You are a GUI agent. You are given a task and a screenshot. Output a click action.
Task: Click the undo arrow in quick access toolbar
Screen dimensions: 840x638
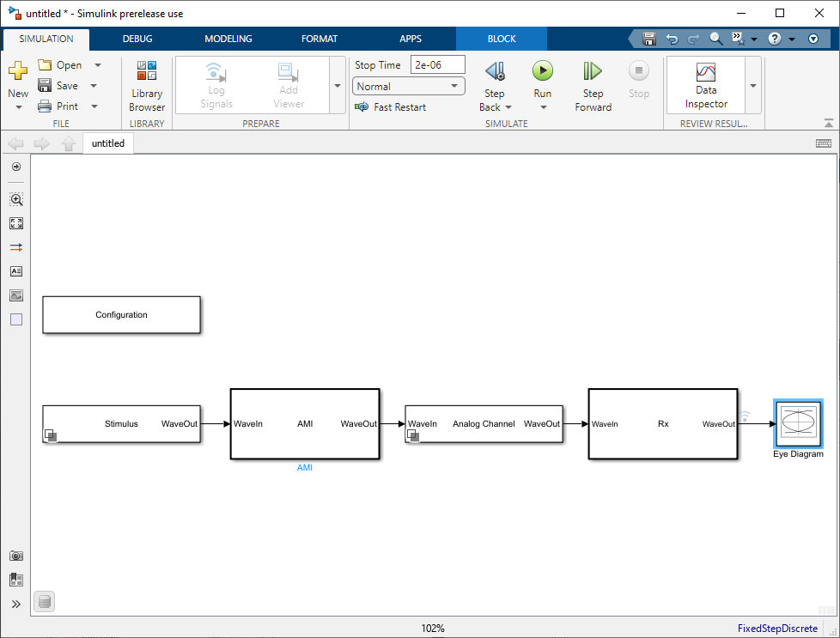[672, 39]
